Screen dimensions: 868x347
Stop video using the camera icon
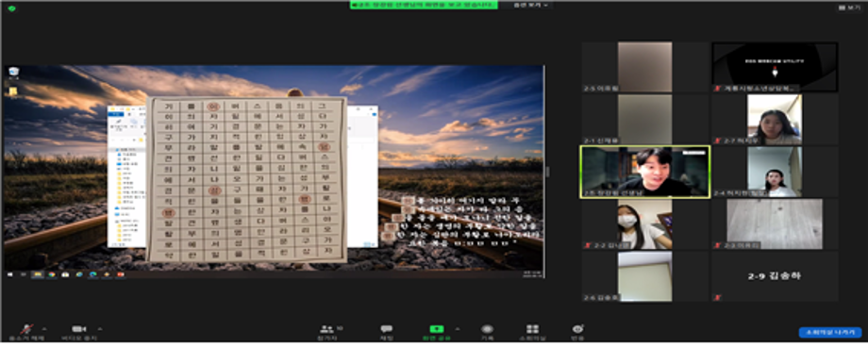[x=79, y=329]
